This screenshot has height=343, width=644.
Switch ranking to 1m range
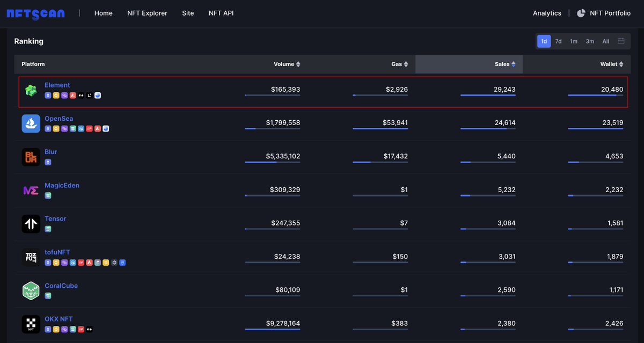click(574, 41)
